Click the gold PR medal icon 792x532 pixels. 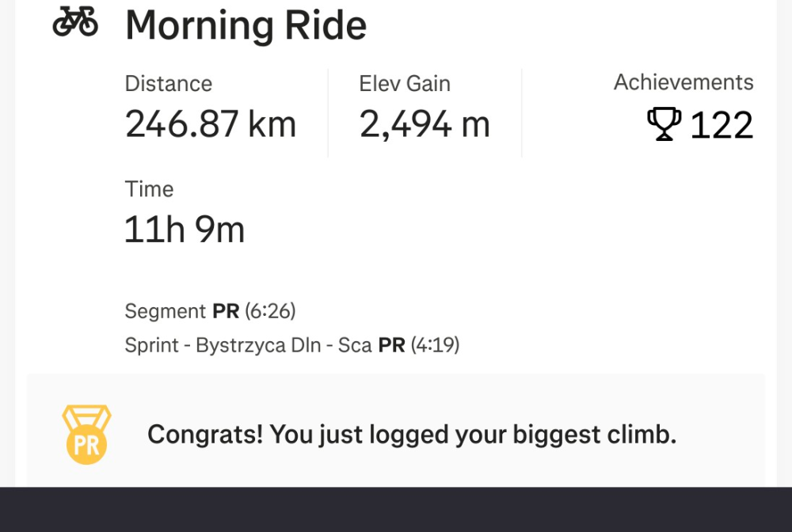click(86, 435)
